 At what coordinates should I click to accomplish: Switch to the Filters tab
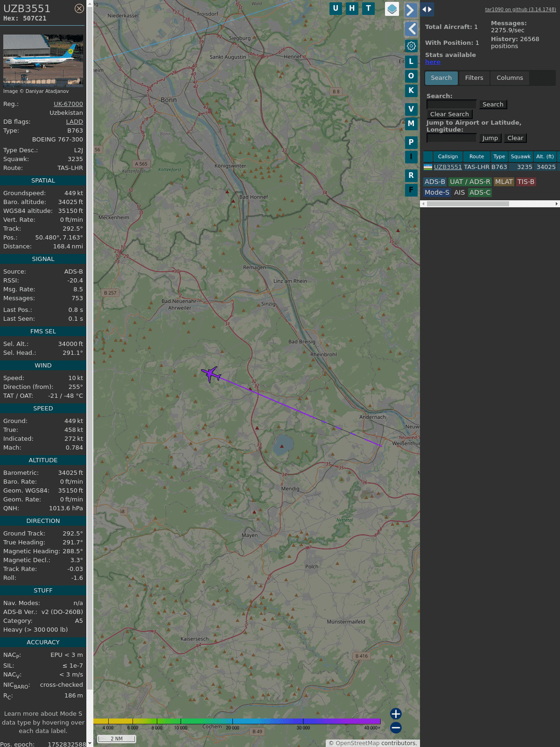click(x=474, y=78)
